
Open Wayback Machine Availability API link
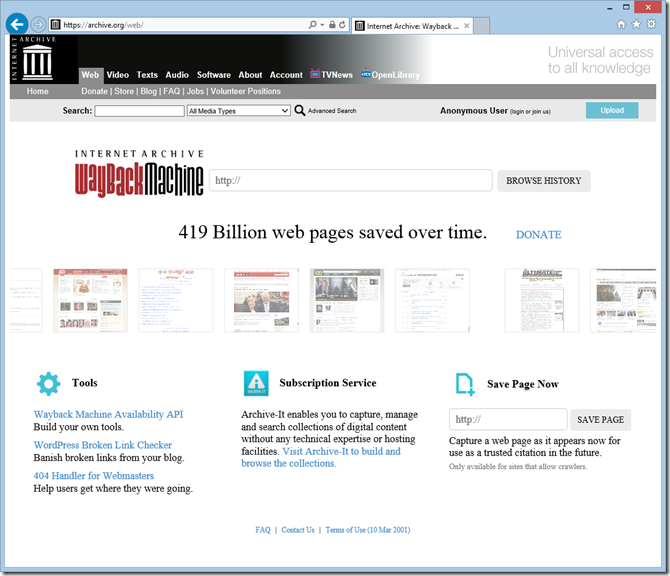click(x=108, y=414)
